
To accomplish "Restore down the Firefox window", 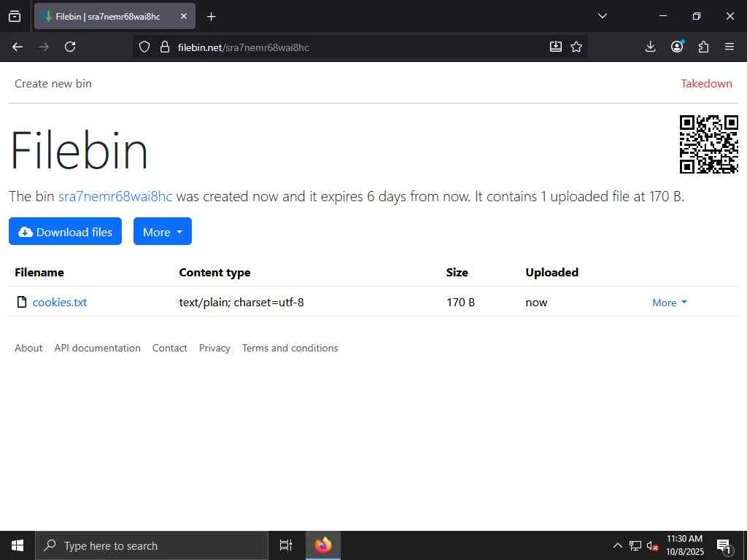I will (x=697, y=16).
